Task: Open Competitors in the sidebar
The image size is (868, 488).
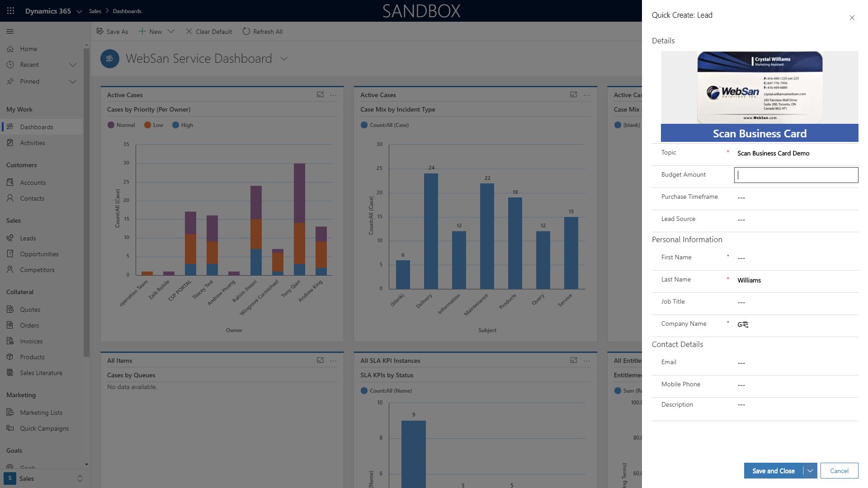Action: point(42,270)
